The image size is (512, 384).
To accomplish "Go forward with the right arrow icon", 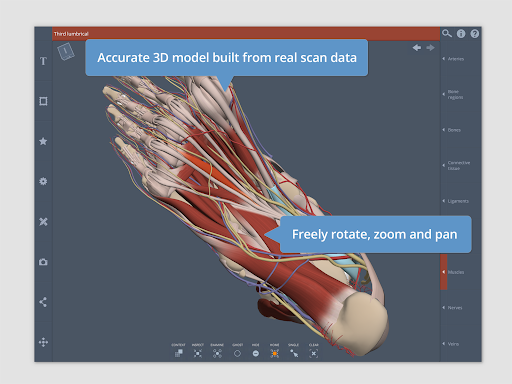I will (430, 48).
